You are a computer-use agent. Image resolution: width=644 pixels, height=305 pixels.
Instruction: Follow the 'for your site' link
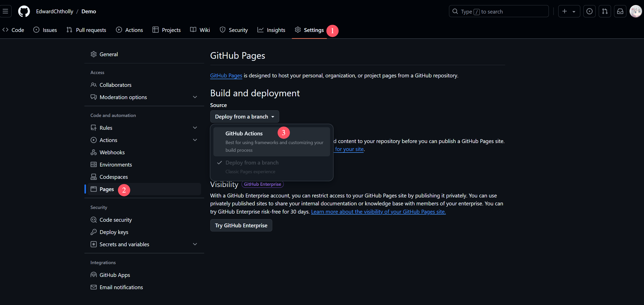[349, 149]
